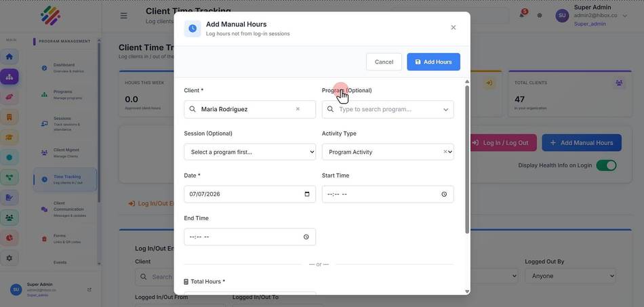Select the home icon in left rail
The image size is (644, 307).
tap(9, 56)
